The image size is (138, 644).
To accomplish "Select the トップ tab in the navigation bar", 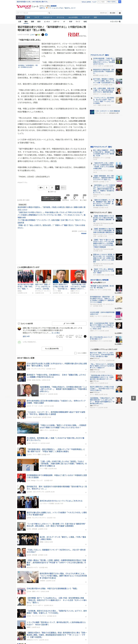I will [x=20, y=17].
